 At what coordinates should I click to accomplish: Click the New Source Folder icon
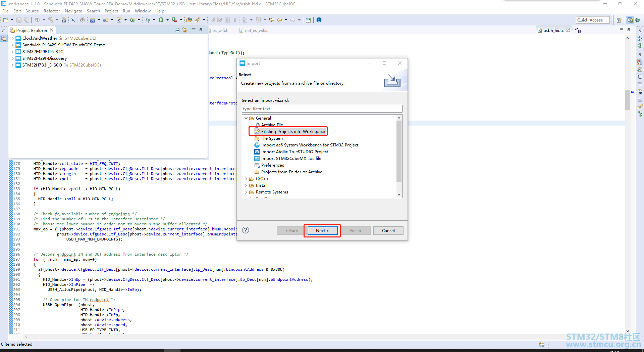click(106, 20)
